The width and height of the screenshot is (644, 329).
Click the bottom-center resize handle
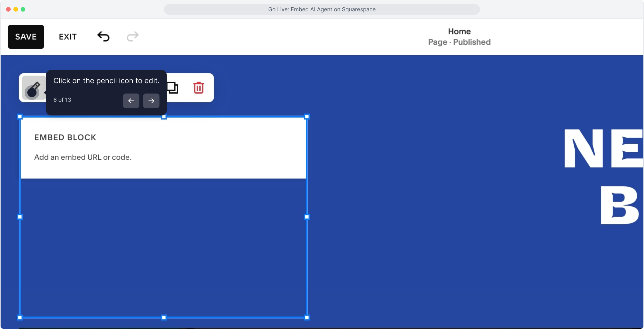coord(164,317)
